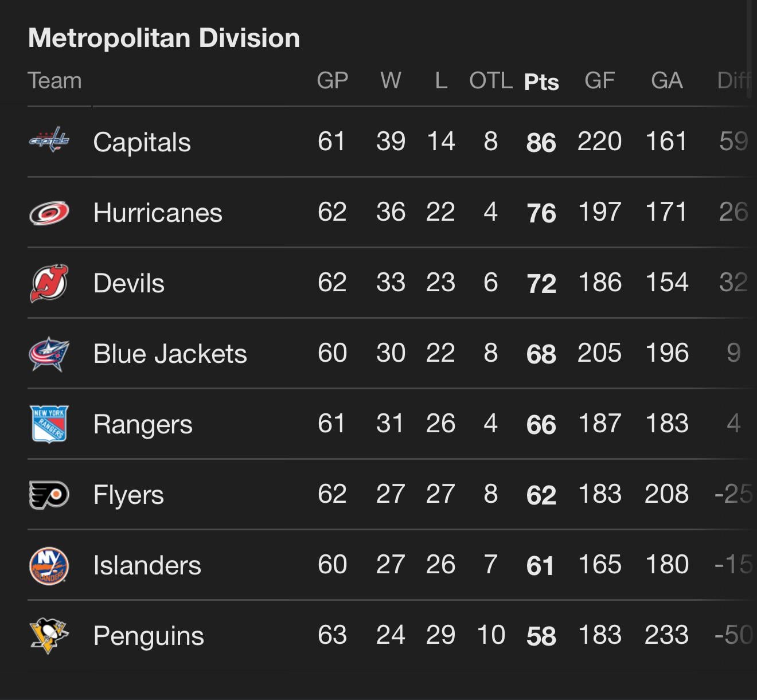Select the Capitals 86 points value

coord(541,142)
